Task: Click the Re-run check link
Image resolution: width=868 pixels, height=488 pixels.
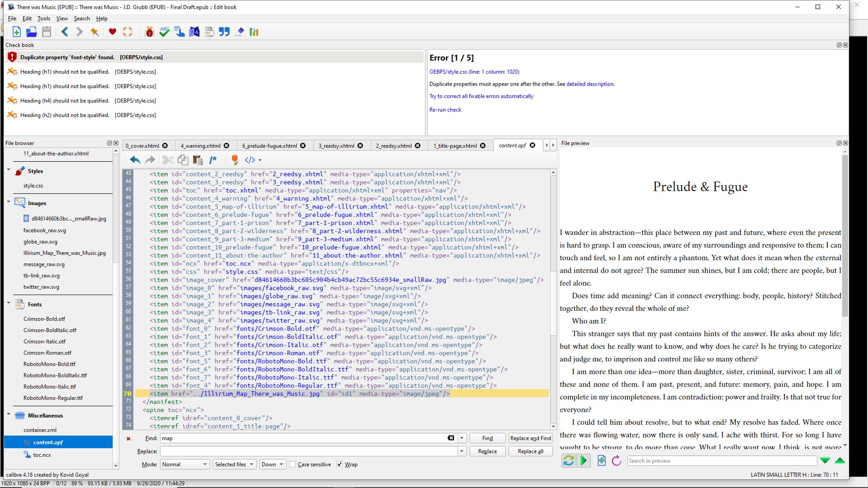Action: tap(445, 110)
